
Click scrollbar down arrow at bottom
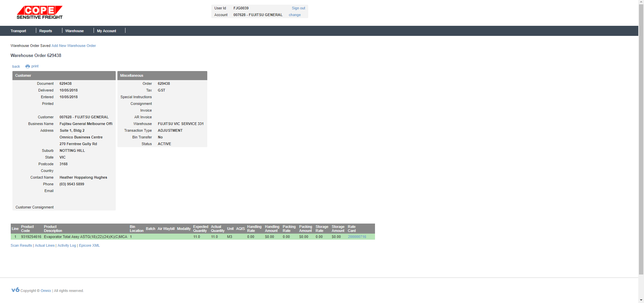pyautogui.click(x=641, y=300)
